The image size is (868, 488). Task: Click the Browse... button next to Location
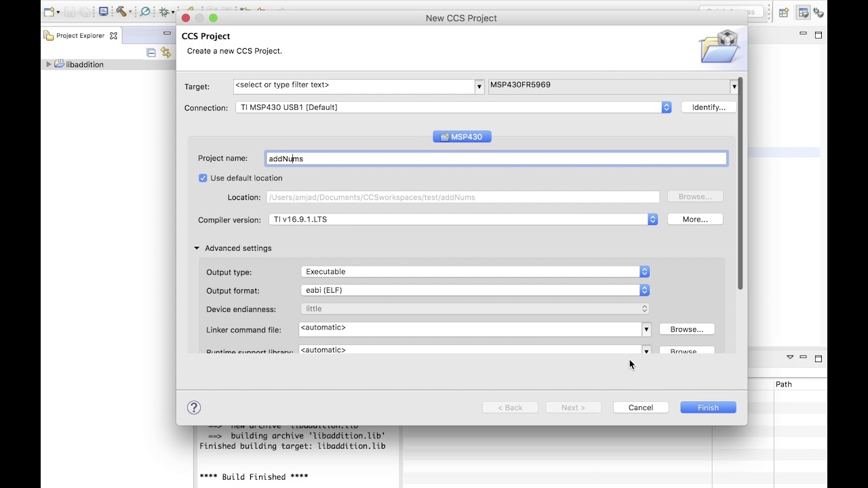point(695,197)
